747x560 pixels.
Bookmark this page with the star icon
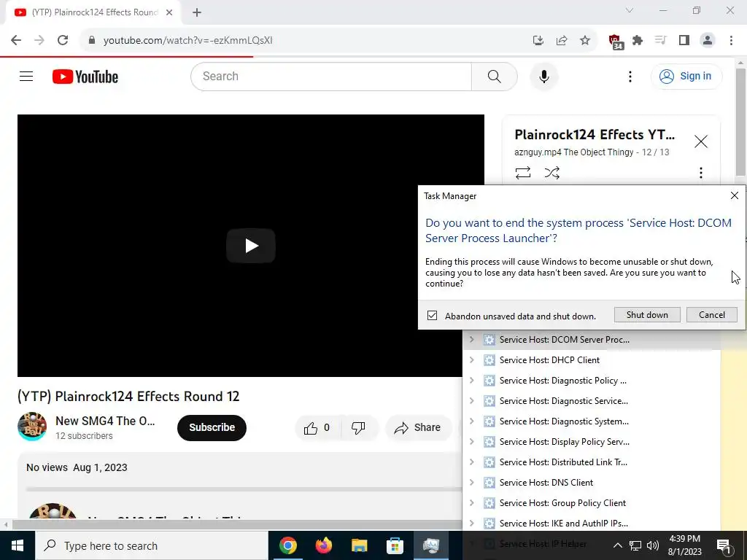pos(585,41)
